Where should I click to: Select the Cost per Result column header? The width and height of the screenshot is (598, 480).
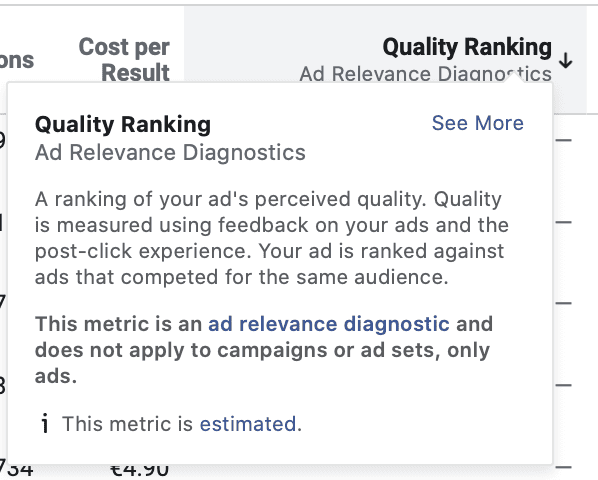click(x=124, y=59)
